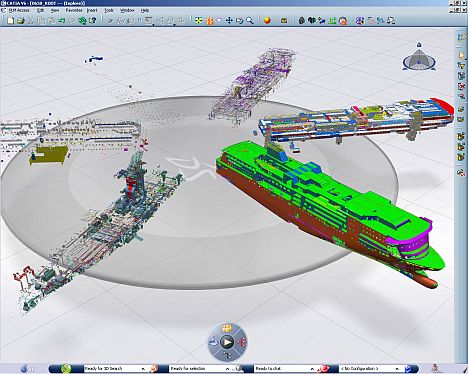
Task: Open the Favorites menu
Action: (x=74, y=10)
